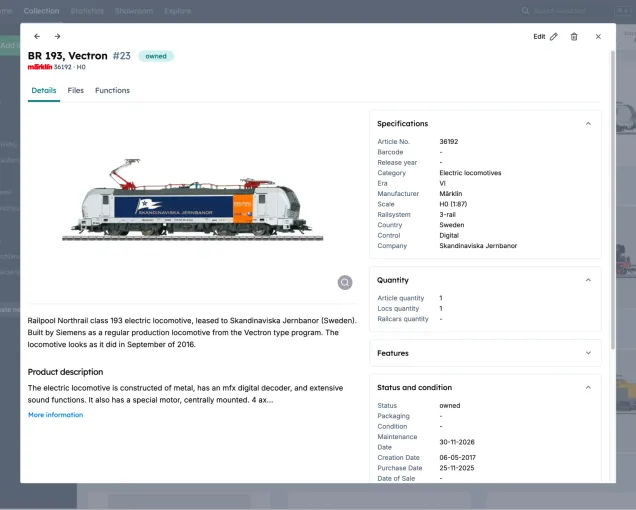Select the scale value H0 (1:87)

pos(453,204)
